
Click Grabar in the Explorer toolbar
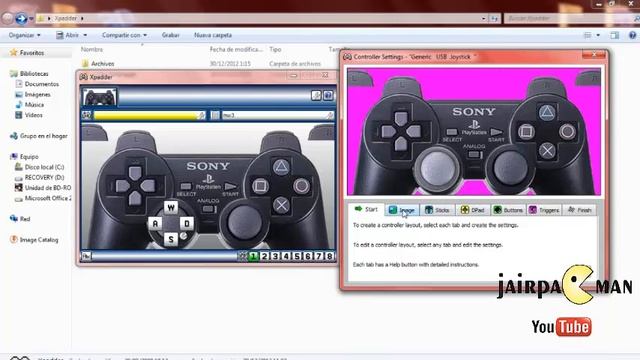click(171, 35)
